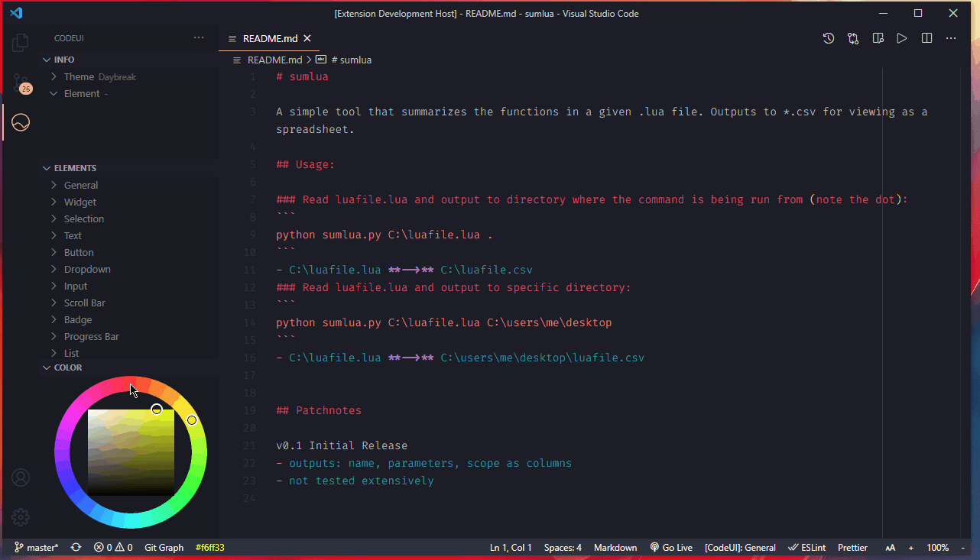Change language mode Markdown
This screenshot has height=560, width=980.
coord(615,548)
